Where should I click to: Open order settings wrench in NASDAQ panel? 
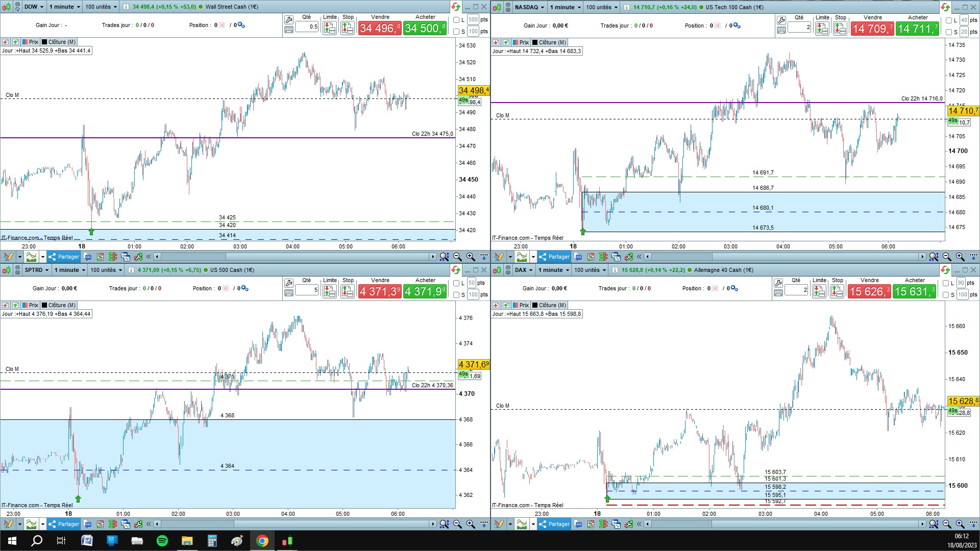click(x=781, y=20)
